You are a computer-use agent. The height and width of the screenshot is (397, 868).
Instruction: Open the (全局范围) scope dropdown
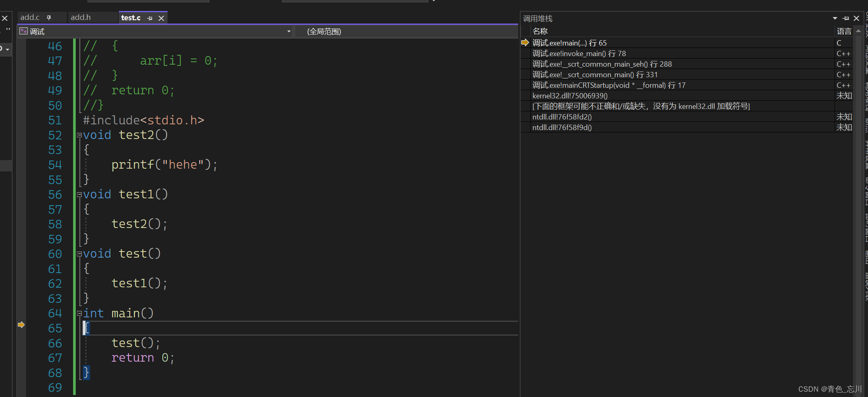[407, 31]
